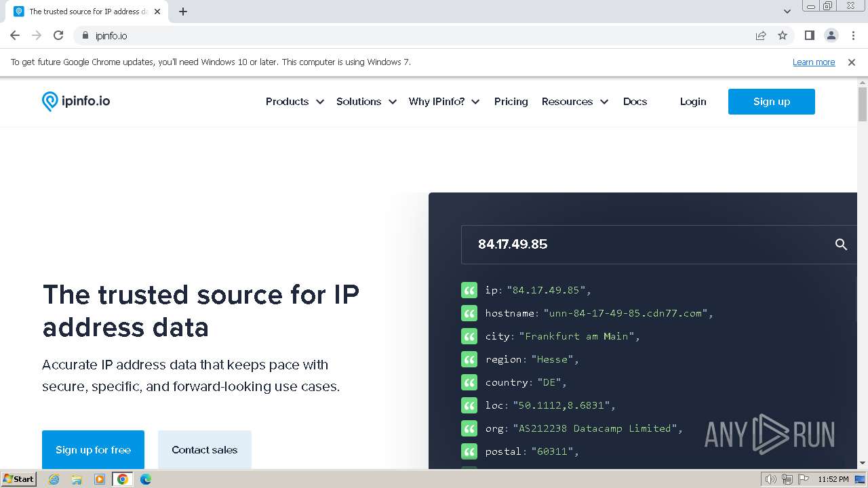The width and height of the screenshot is (868, 488).
Task: Open the Chrome three-dot menu
Action: 854,35
